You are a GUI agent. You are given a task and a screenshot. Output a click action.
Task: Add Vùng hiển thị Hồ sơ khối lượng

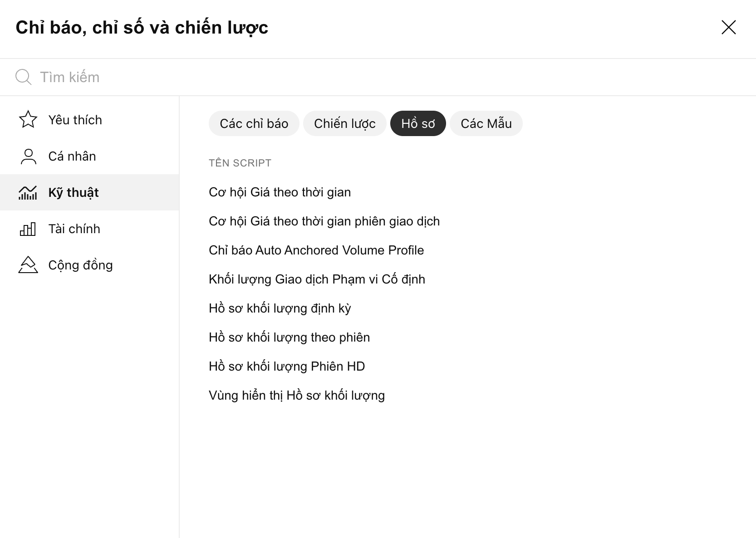pos(297,396)
